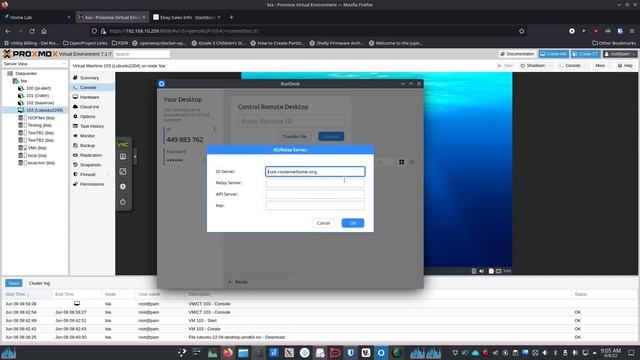
Task: Select the Tasks tab
Action: [x=13, y=283]
